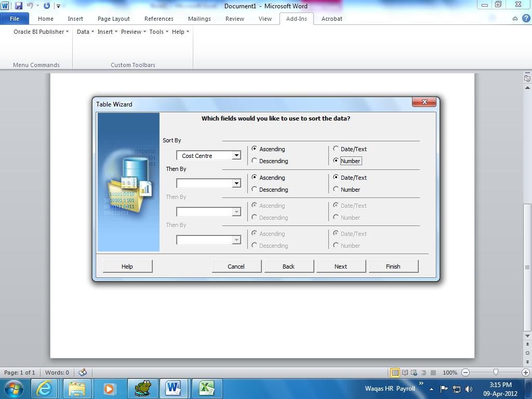The height and width of the screenshot is (399, 532).
Task: Select Print Layout view in status bar
Action: pos(396,373)
